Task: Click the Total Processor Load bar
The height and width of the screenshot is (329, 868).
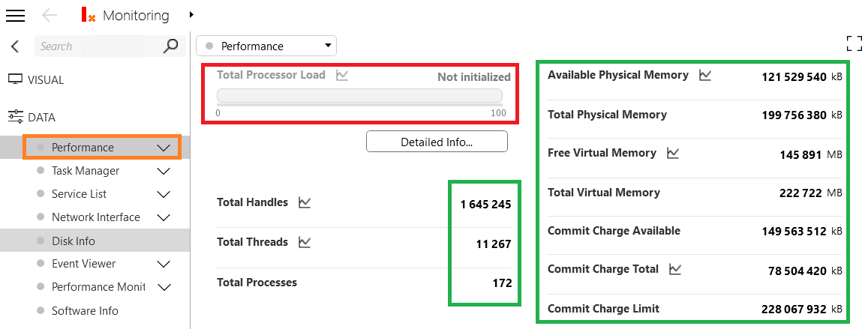Action: [x=359, y=96]
